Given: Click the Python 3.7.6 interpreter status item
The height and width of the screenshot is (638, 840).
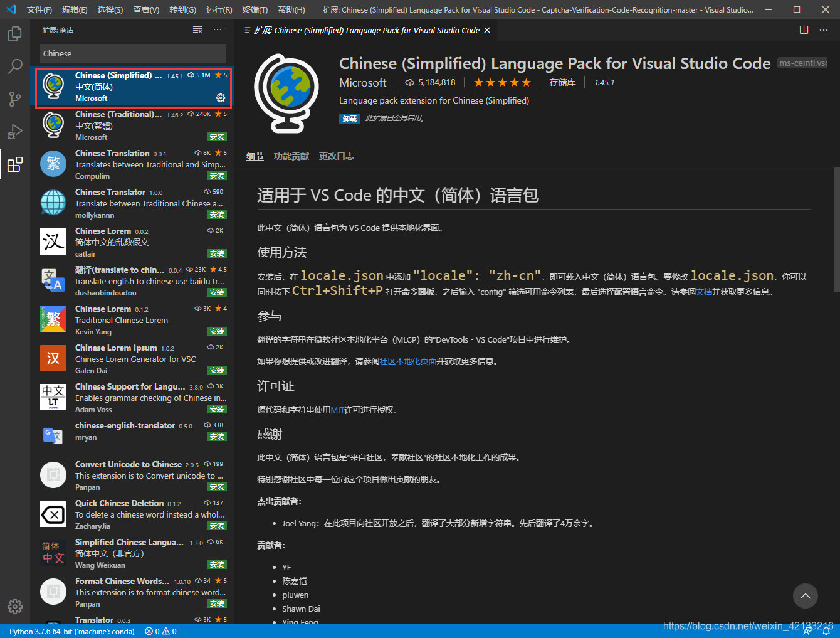Looking at the screenshot, I should tap(72, 632).
